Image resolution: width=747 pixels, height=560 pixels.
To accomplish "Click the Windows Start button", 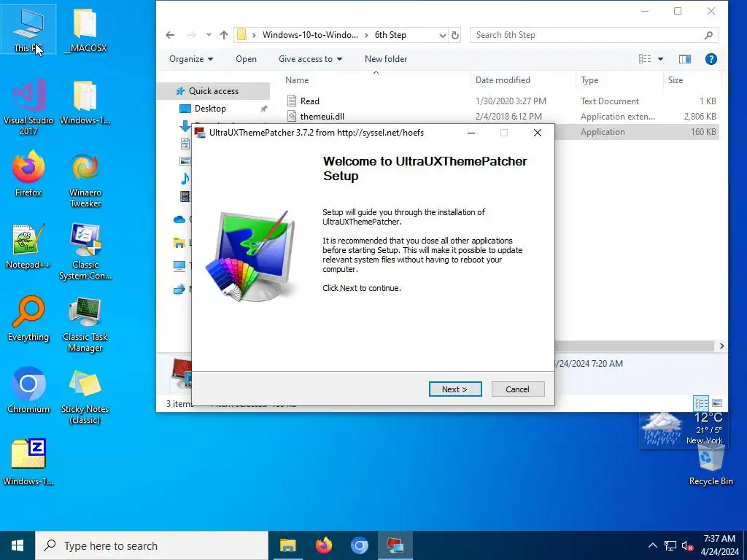I will (x=18, y=545).
